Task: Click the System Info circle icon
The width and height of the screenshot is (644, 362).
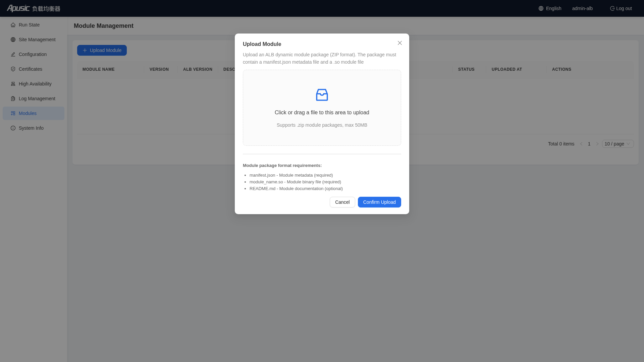Action: point(13,128)
